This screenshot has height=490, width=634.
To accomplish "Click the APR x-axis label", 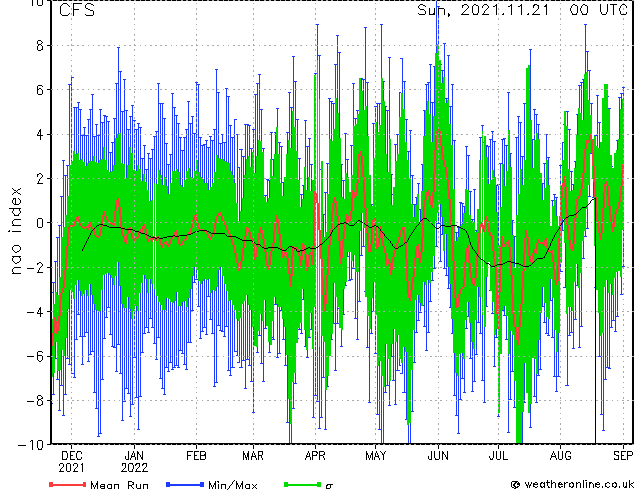I will pos(315,456).
